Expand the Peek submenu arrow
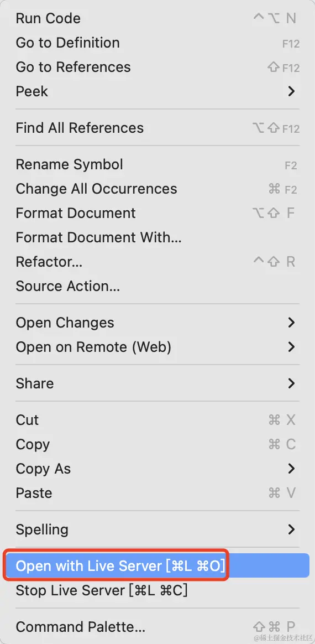Viewport: 315px width, 644px height. pyautogui.click(x=291, y=91)
